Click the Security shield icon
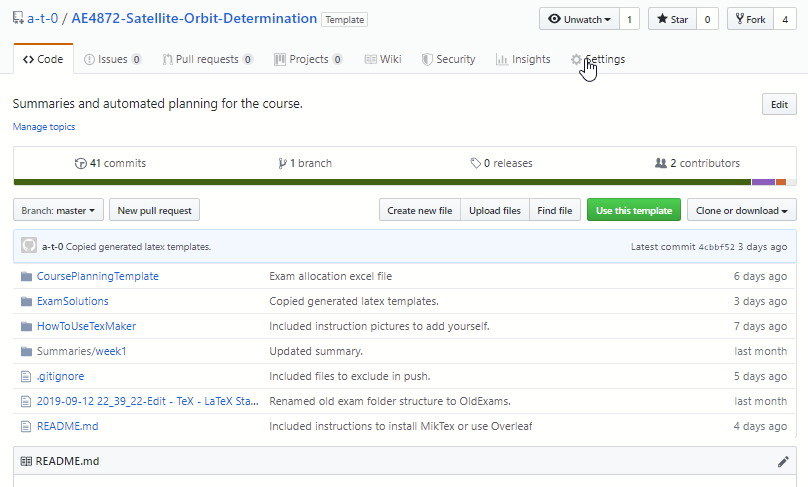The image size is (808, 487). pyautogui.click(x=427, y=60)
